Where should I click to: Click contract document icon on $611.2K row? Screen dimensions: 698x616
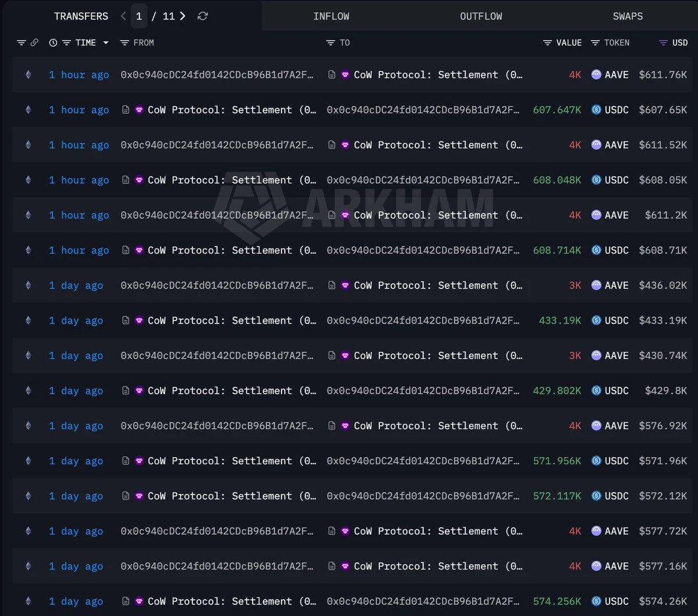click(332, 215)
